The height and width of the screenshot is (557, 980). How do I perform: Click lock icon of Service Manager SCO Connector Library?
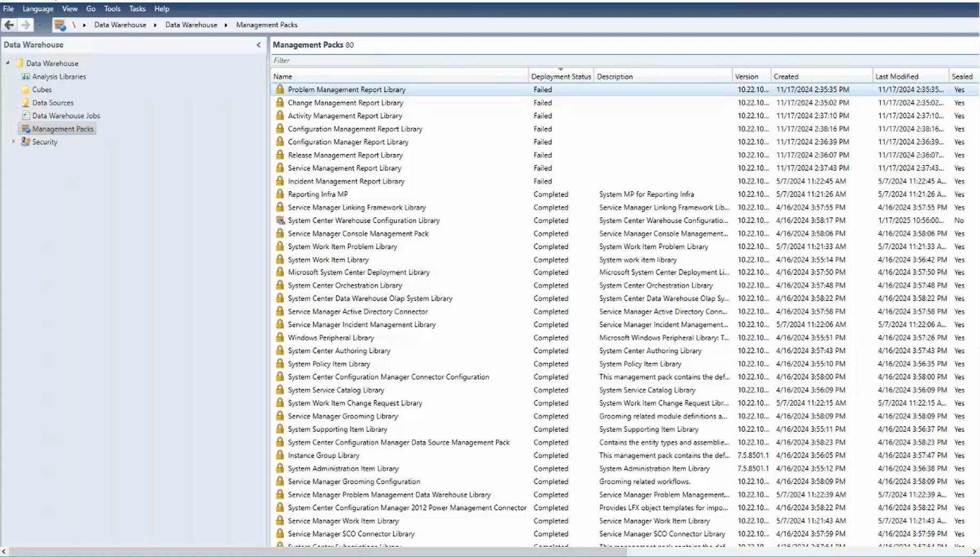coord(280,533)
